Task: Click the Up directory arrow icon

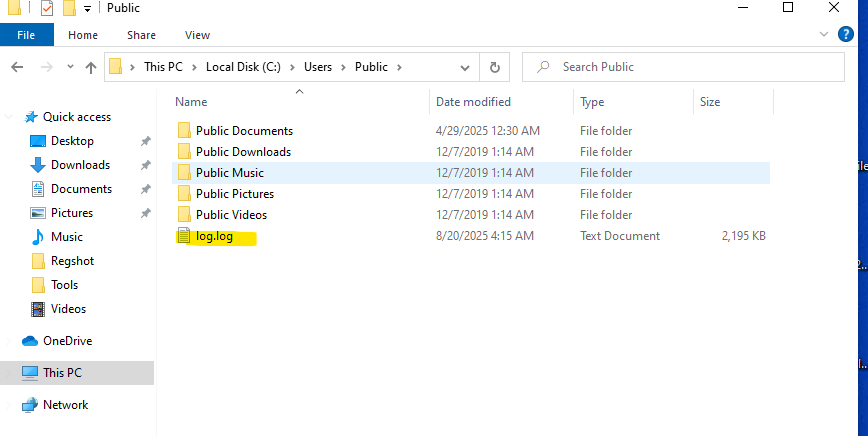Action: point(91,68)
